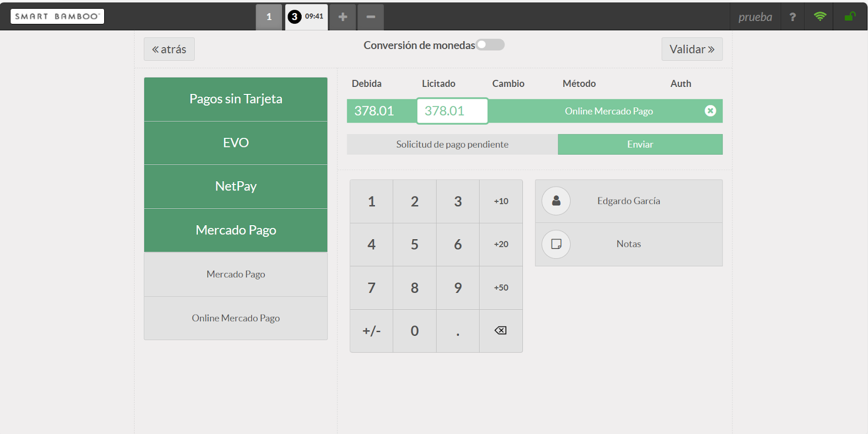Image resolution: width=868 pixels, height=434 pixels.
Task: Tap numpad key 9
Action: (x=458, y=288)
